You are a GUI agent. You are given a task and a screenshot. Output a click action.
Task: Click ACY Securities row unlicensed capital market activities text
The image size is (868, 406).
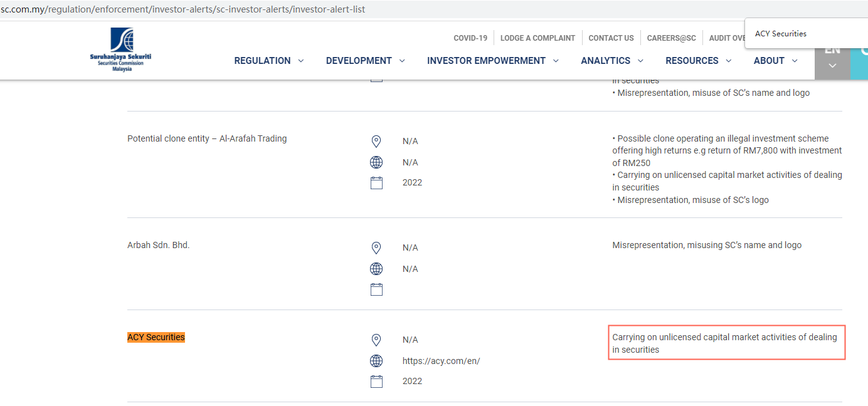(x=724, y=343)
